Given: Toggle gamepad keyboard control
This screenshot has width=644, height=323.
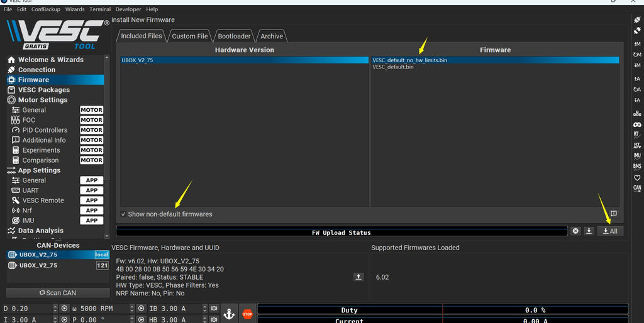Looking at the screenshot, I should point(637,124).
